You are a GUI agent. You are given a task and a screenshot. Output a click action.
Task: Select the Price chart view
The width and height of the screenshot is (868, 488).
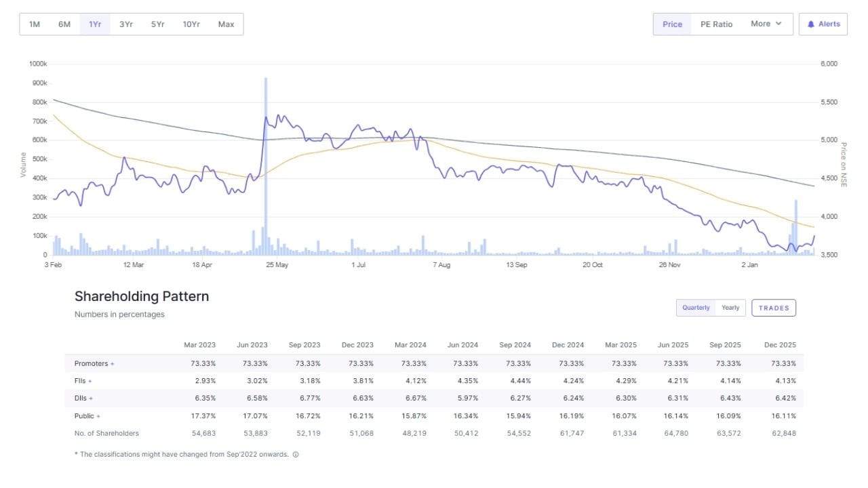point(672,24)
